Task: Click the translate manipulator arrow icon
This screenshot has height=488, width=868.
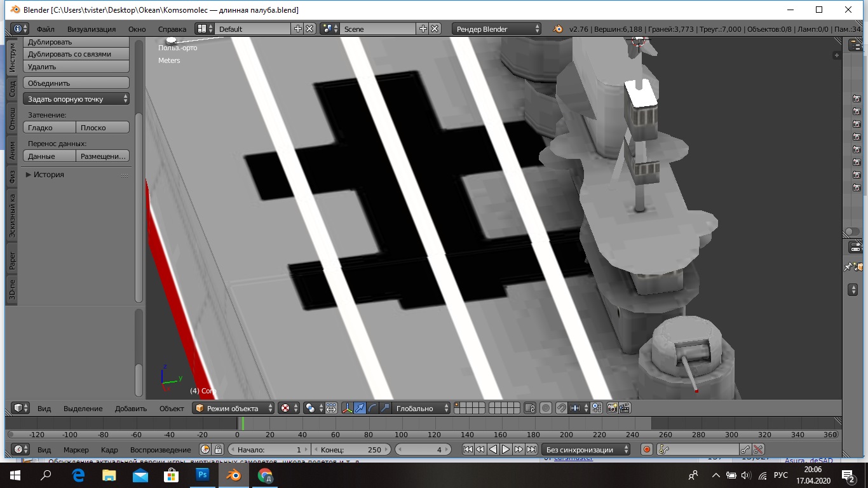Action: pyautogui.click(x=360, y=408)
